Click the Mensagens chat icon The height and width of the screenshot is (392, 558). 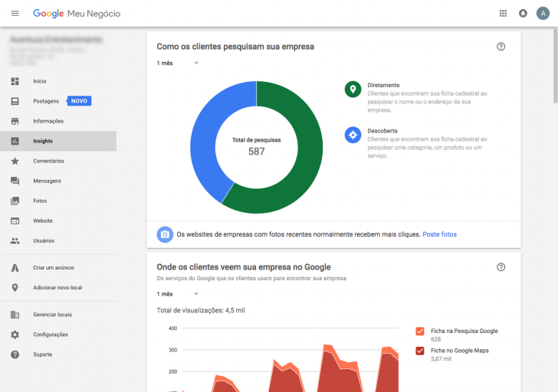tap(15, 181)
